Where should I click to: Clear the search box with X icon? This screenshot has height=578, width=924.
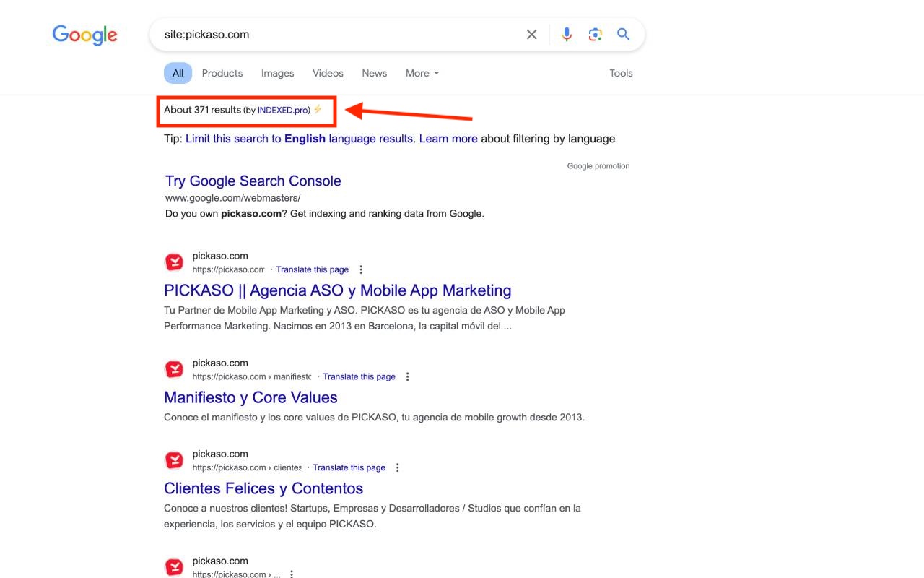[x=532, y=35]
